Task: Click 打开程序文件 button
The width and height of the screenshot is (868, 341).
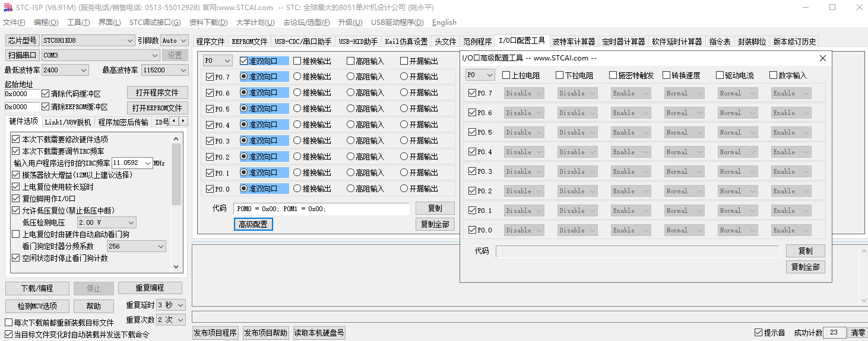Action: pyautogui.click(x=157, y=93)
